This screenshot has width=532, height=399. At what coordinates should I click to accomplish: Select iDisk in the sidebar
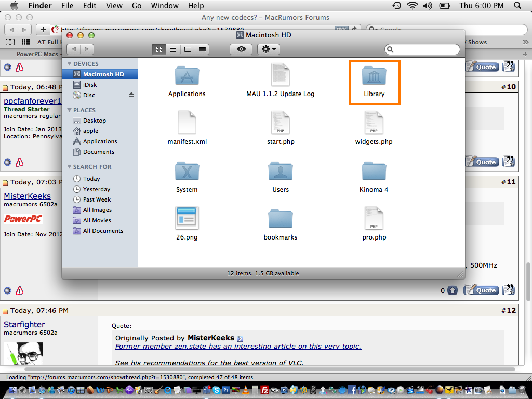point(100,85)
